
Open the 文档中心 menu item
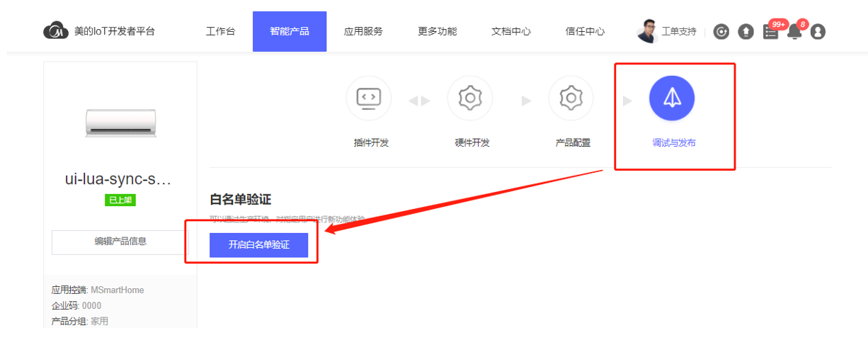tap(511, 31)
